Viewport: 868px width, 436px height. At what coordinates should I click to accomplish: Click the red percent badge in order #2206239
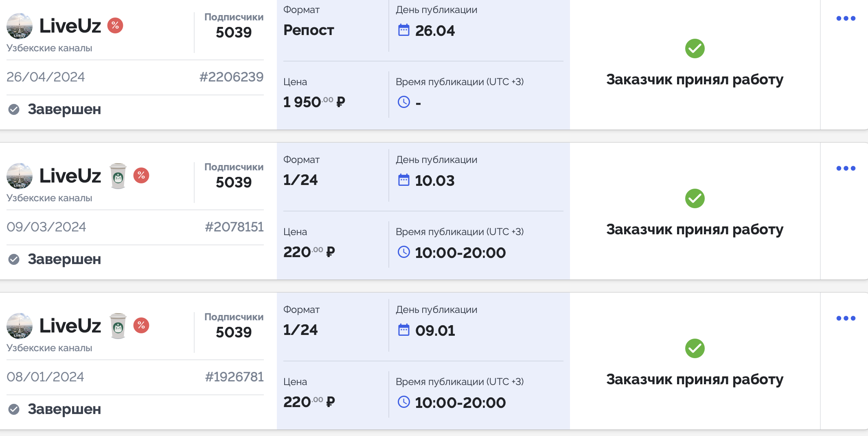point(115,26)
